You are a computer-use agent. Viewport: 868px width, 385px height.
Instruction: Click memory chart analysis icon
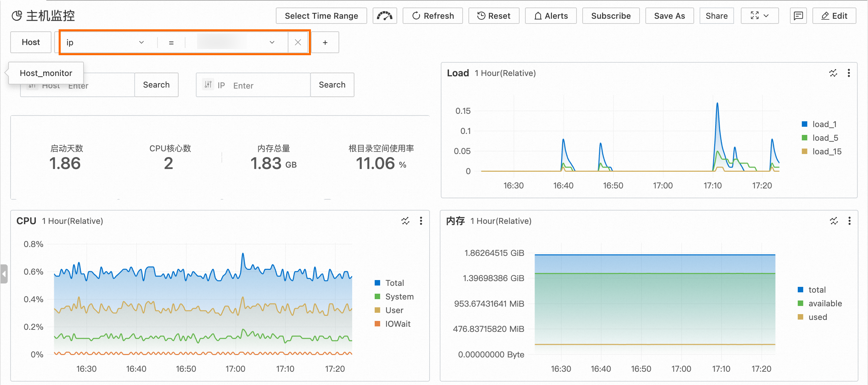pyautogui.click(x=834, y=221)
